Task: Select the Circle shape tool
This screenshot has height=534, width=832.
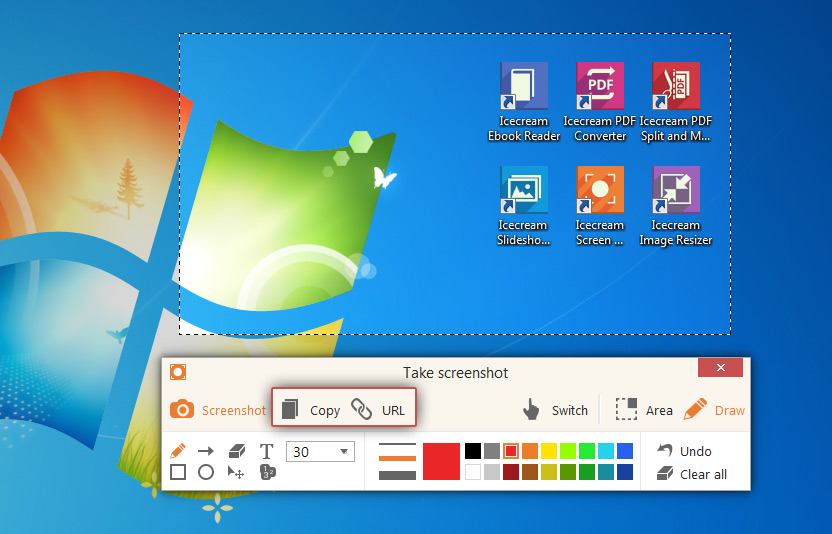Action: coord(206,472)
